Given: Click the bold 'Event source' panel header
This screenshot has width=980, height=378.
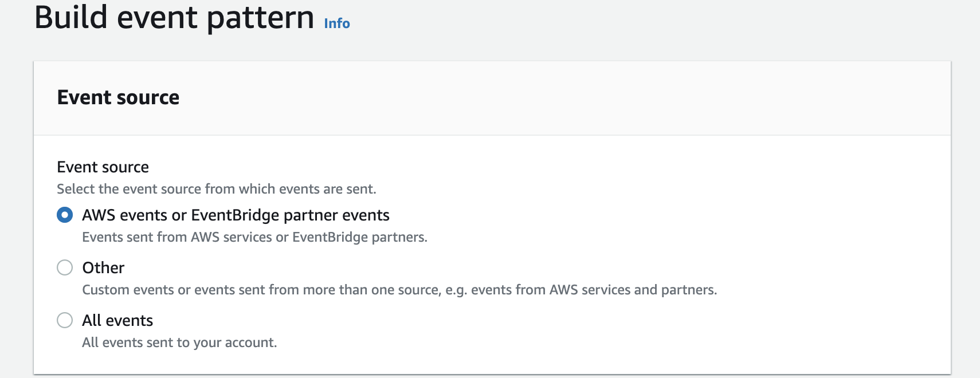Looking at the screenshot, I should [x=118, y=97].
